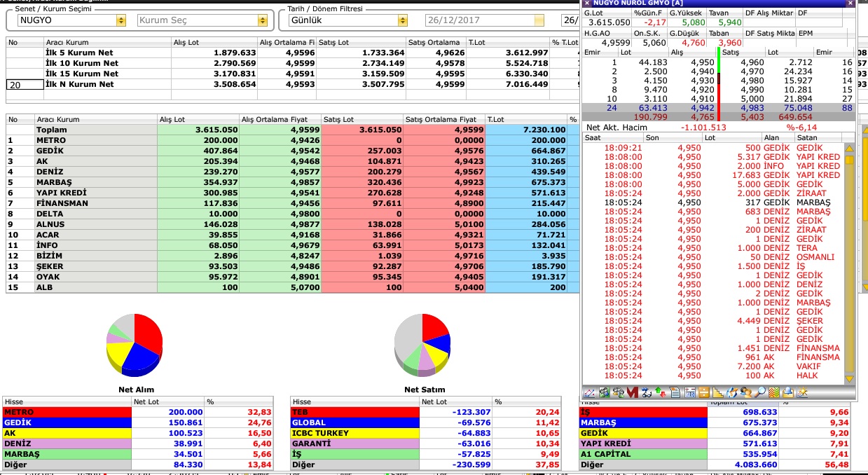Sort by Alış Lot column in broker table

coord(198,120)
